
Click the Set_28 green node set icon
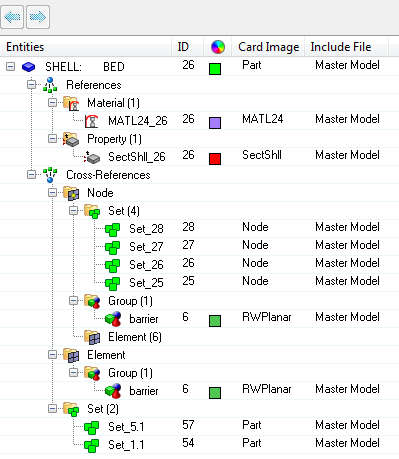(x=112, y=229)
